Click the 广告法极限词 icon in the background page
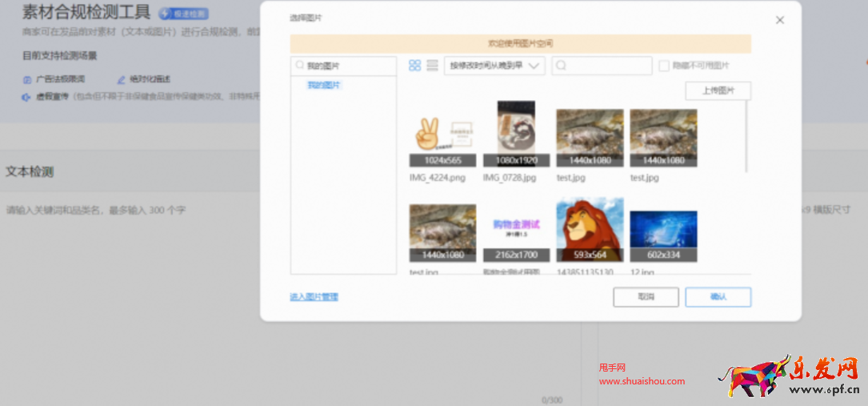 pos(27,80)
